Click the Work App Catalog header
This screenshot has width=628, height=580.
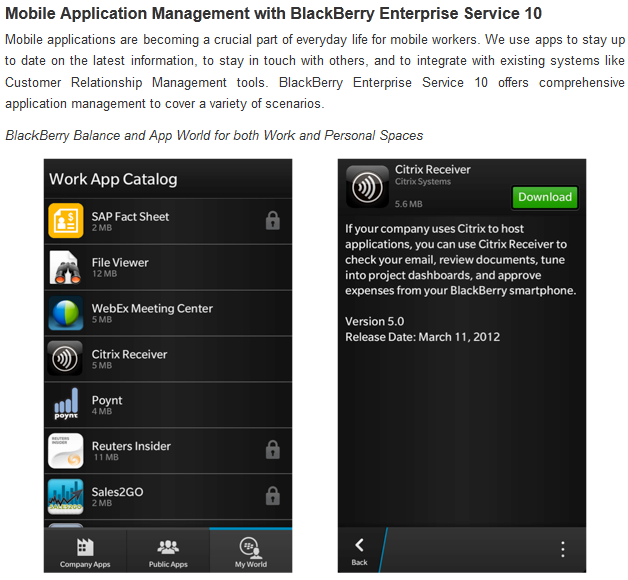[113, 179]
